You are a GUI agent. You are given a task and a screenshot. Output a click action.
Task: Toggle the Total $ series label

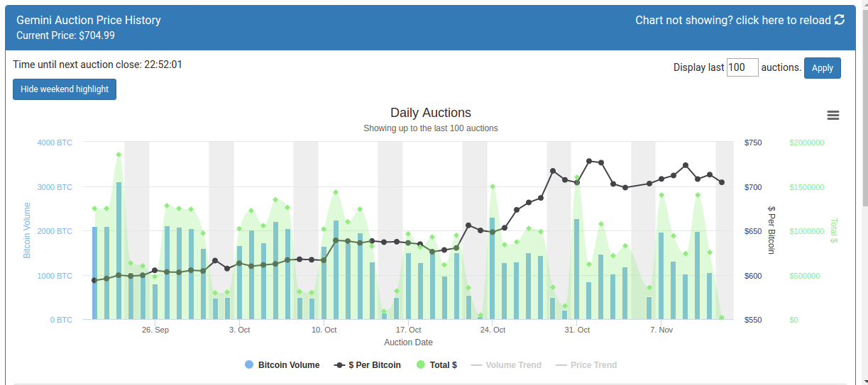coord(443,365)
